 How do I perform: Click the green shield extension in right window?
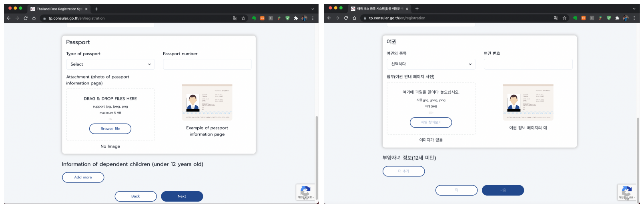click(609, 18)
